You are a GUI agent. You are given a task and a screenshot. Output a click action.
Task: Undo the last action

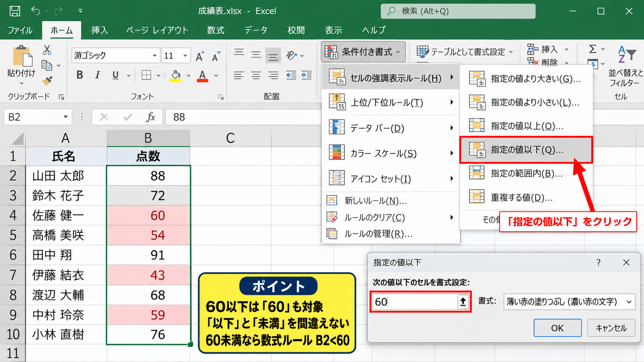35,11
